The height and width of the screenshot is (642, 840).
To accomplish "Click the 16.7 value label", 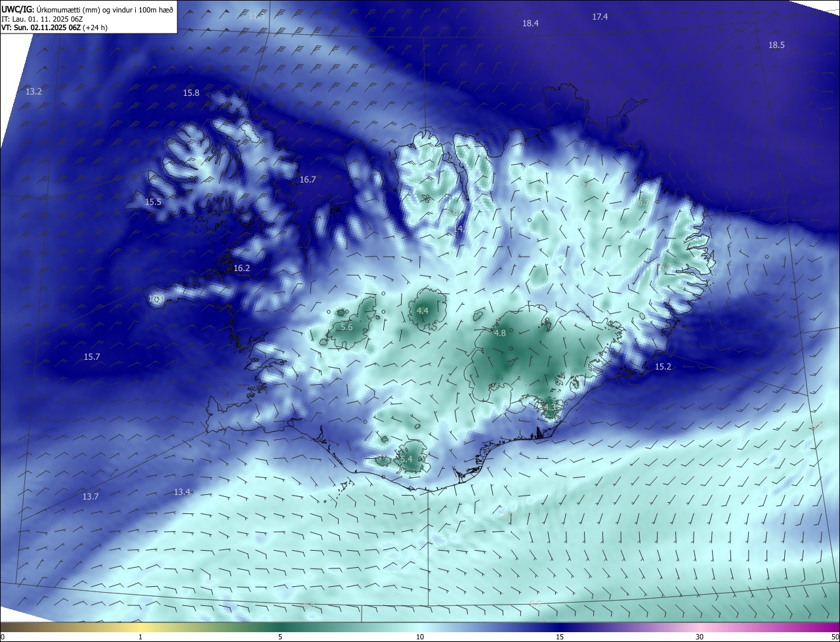I will tap(308, 179).
